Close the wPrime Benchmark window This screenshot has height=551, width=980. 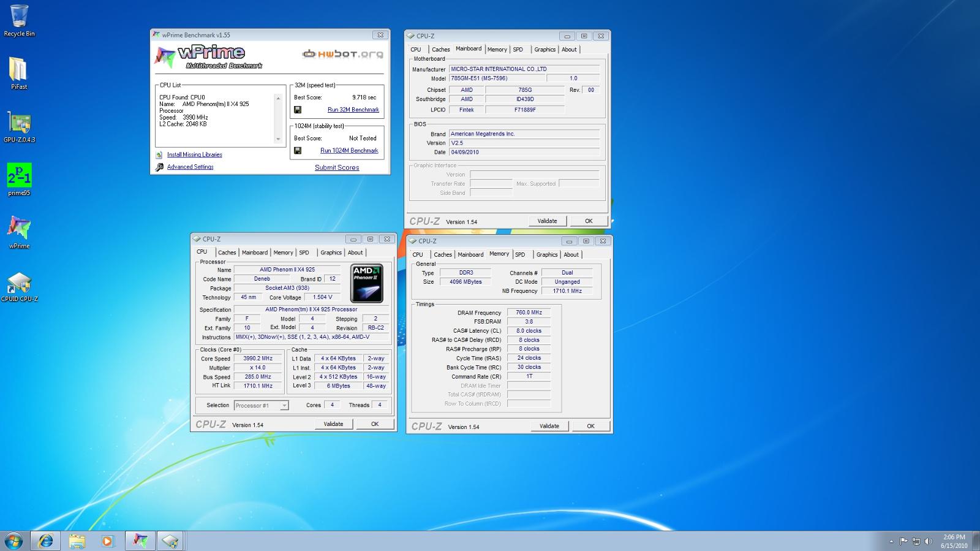(x=380, y=35)
